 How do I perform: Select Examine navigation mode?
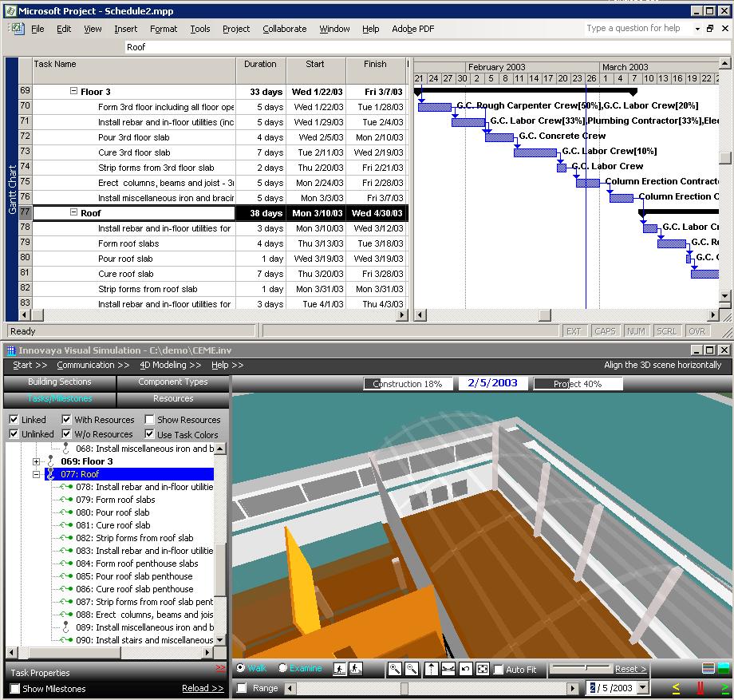pos(282,668)
